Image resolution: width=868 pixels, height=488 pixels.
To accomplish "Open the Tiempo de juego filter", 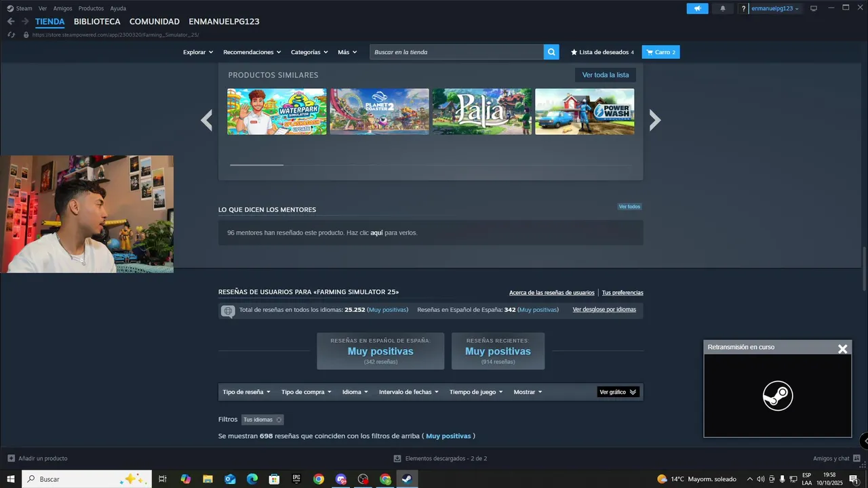I will (477, 392).
